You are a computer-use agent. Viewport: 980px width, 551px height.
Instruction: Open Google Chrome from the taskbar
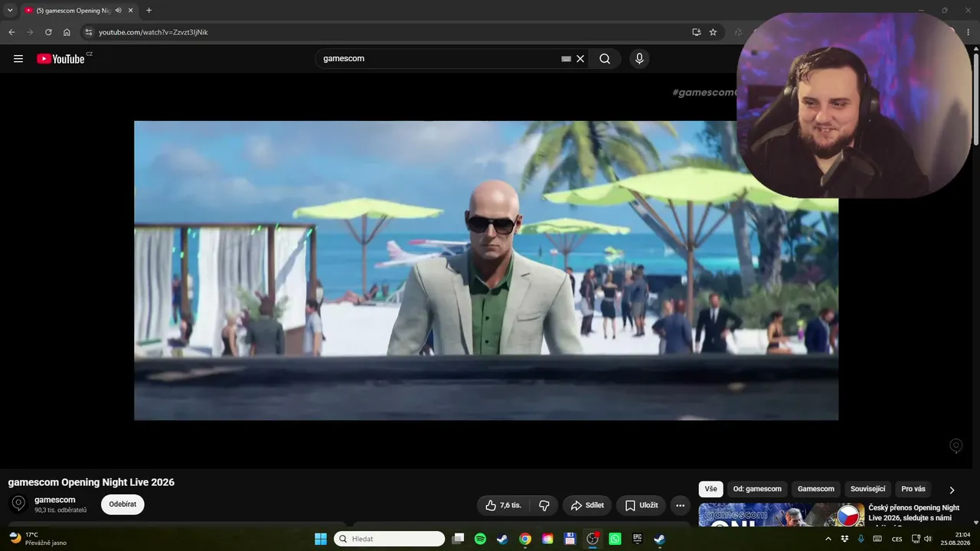(525, 539)
